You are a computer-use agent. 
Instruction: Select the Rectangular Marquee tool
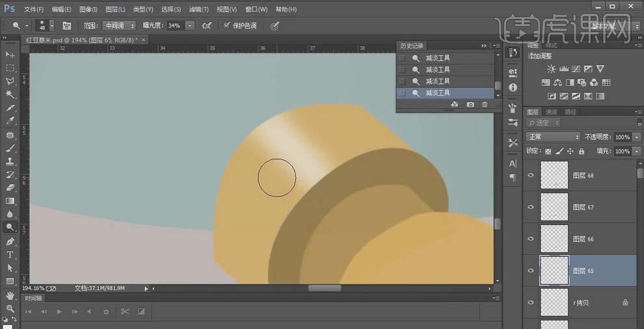10,68
